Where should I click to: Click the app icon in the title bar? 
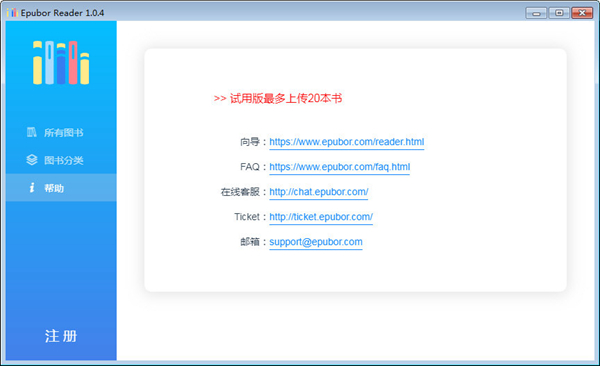[x=12, y=13]
